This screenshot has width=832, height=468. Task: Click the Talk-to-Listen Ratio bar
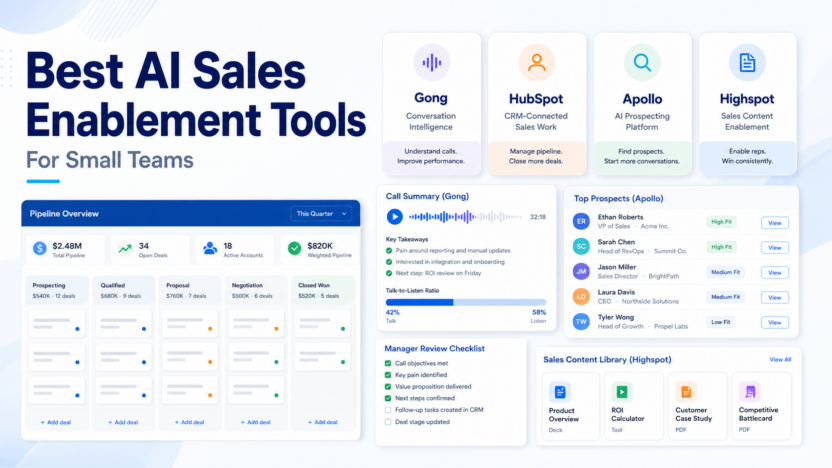[466, 302]
